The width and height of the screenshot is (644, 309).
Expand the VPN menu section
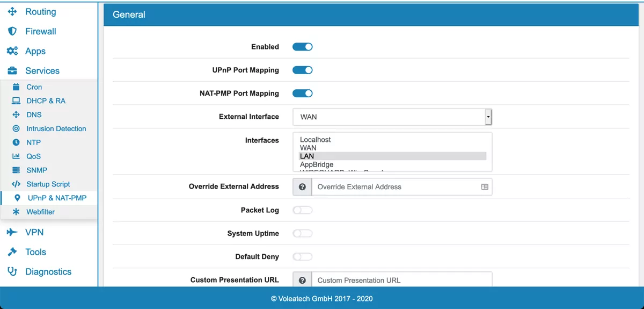(x=34, y=232)
